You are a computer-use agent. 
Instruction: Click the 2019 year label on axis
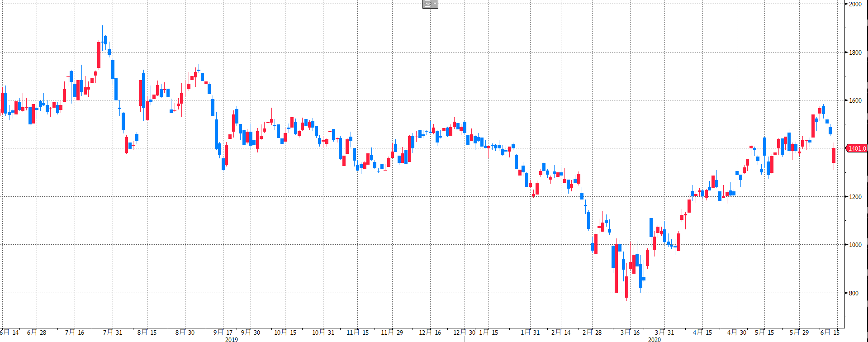point(231,339)
